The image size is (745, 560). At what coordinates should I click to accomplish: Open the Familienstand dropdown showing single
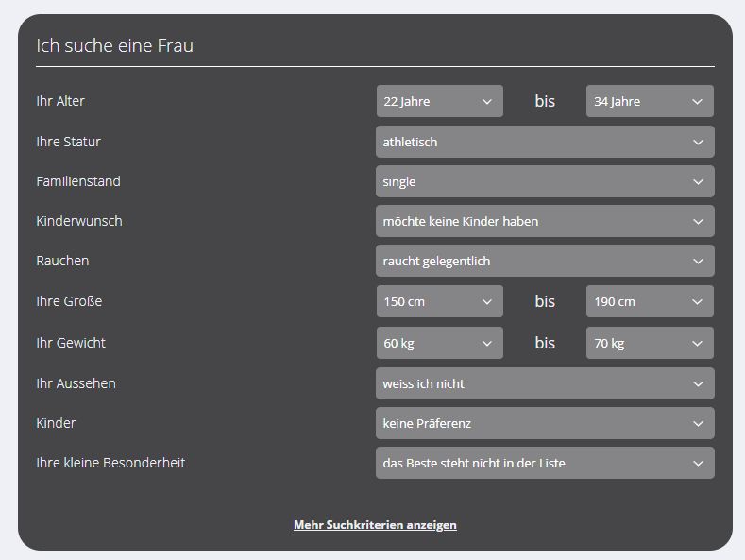pyautogui.click(x=545, y=181)
